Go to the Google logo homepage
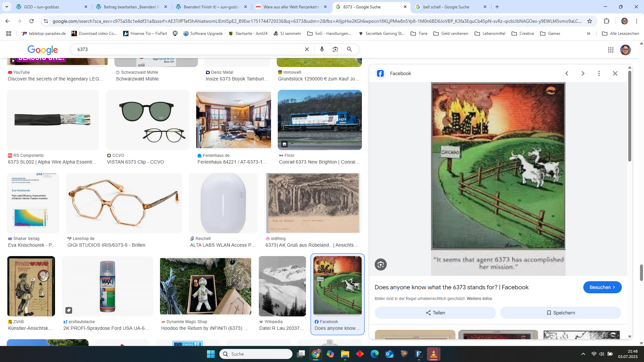 tap(43, 50)
